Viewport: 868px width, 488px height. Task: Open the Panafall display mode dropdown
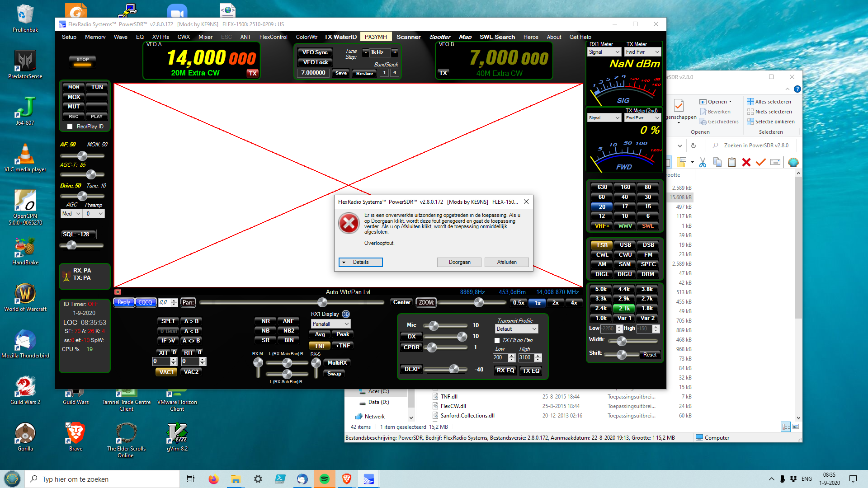331,324
